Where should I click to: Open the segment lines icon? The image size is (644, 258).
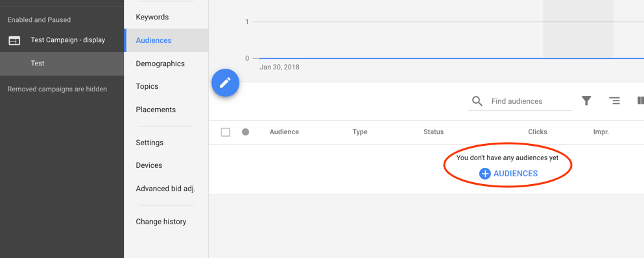[614, 100]
